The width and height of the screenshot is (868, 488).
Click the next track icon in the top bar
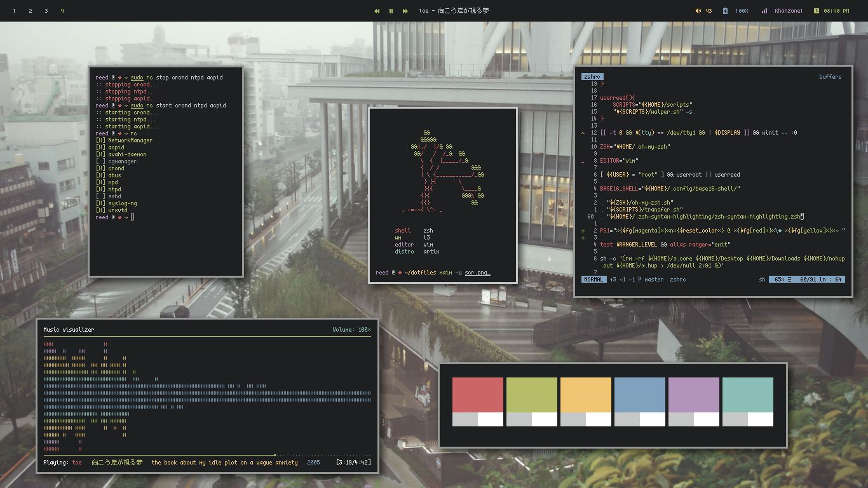tap(406, 10)
